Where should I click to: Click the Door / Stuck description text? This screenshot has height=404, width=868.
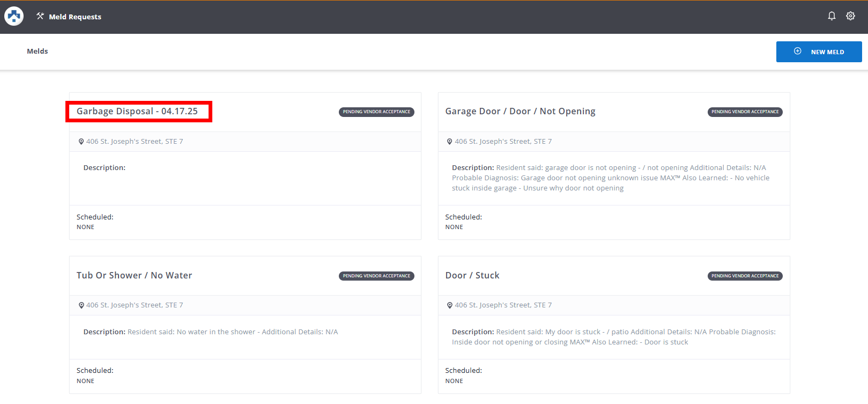613,337
